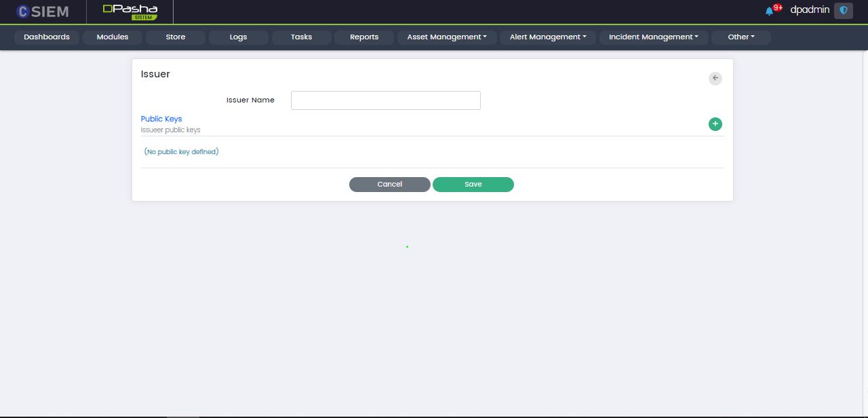Focus the Issuer Name text field
This screenshot has width=868, height=418.
386,100
